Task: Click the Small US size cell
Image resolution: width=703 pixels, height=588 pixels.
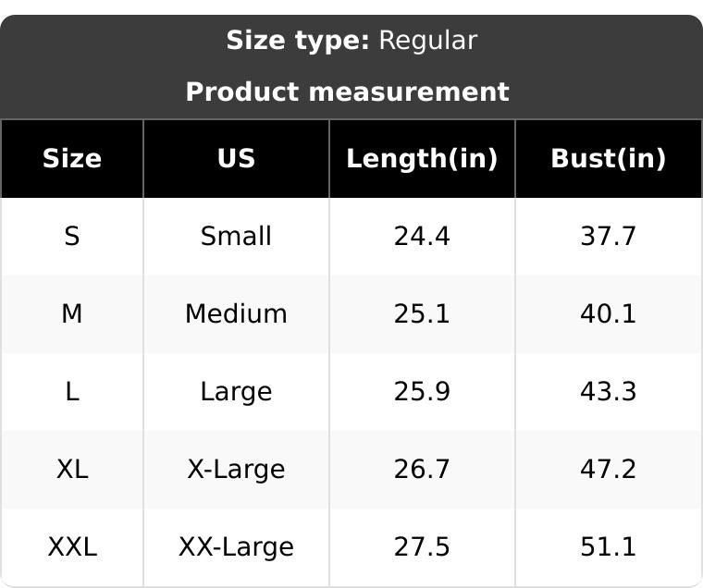Action: (x=236, y=237)
